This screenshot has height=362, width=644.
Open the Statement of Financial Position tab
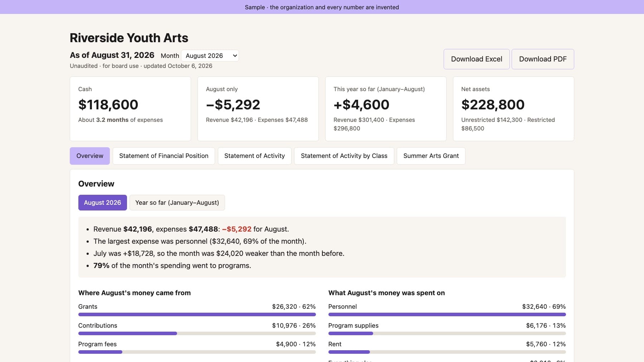click(x=164, y=156)
